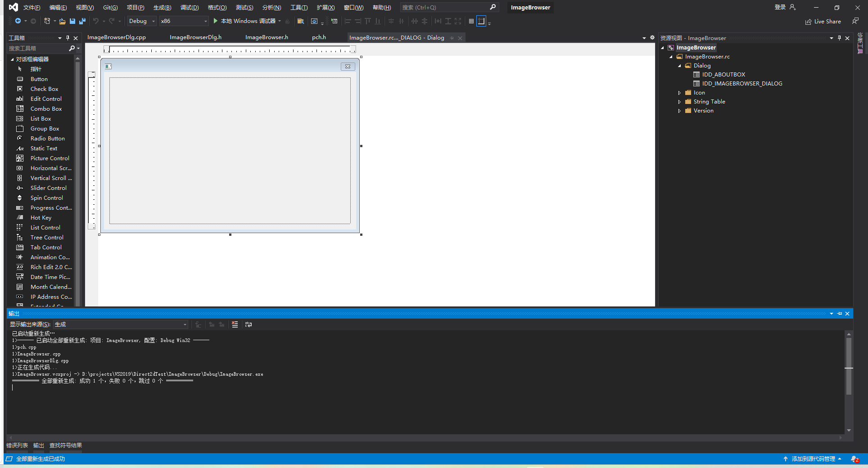
Task: Switch to the 查找符号结果 tab
Action: pos(66,445)
